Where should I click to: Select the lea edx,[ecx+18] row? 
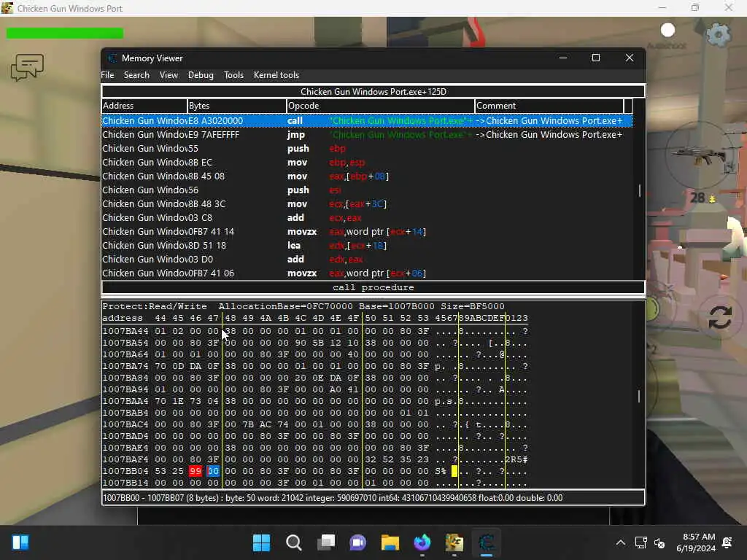(x=367, y=245)
